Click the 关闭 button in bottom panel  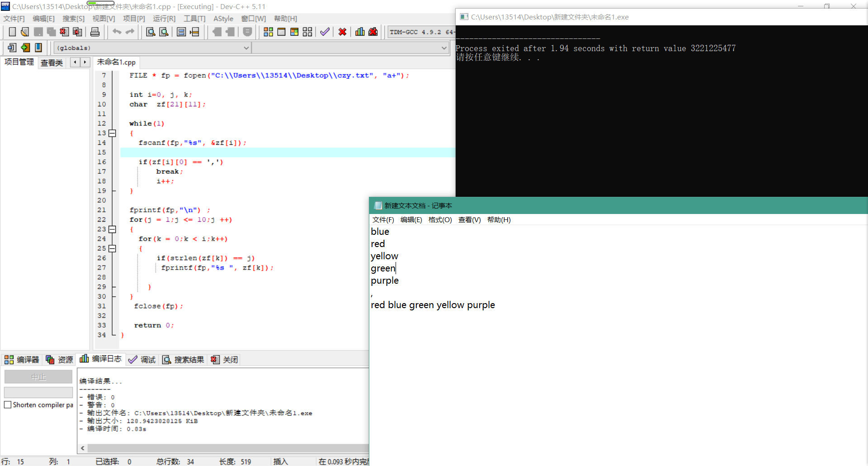(225, 360)
